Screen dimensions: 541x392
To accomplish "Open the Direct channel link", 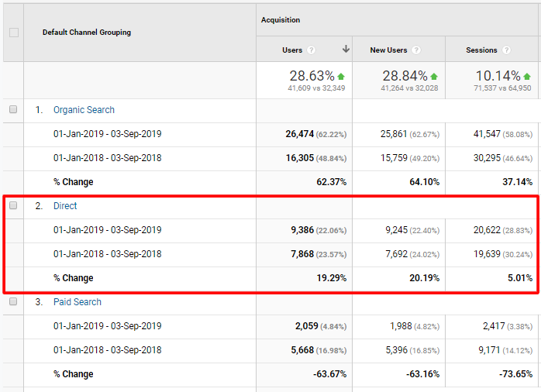I will click(x=65, y=206).
